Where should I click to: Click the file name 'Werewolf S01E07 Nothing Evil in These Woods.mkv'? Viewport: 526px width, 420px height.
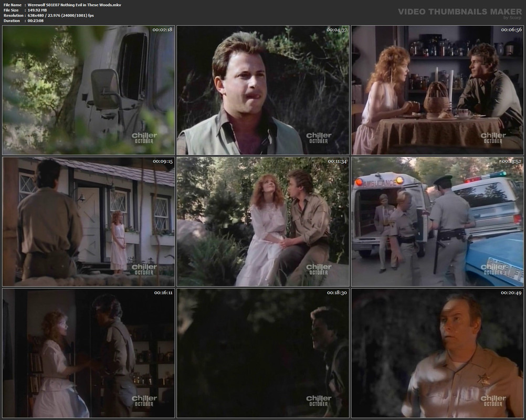tap(75, 5)
